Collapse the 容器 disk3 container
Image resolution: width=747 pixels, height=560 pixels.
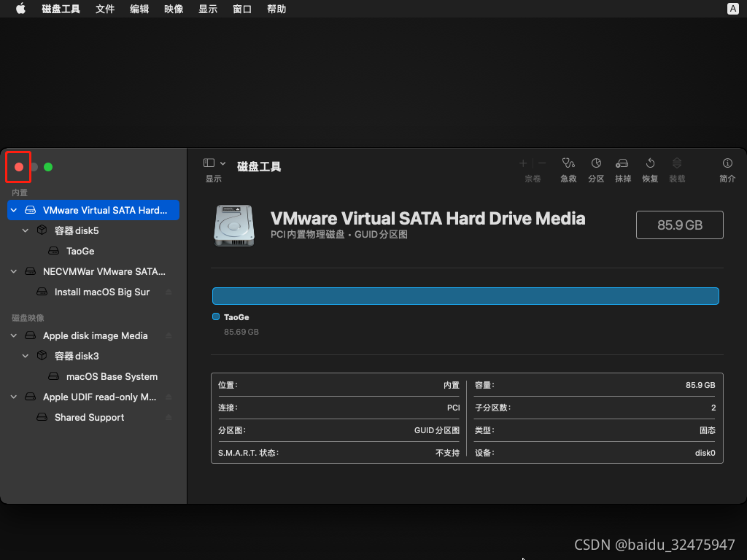tap(26, 356)
